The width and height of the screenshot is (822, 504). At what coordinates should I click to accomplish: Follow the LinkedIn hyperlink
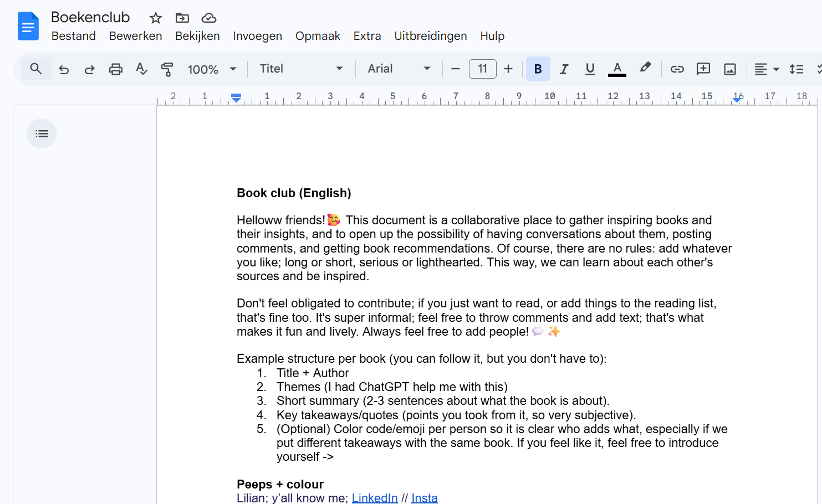click(x=375, y=498)
